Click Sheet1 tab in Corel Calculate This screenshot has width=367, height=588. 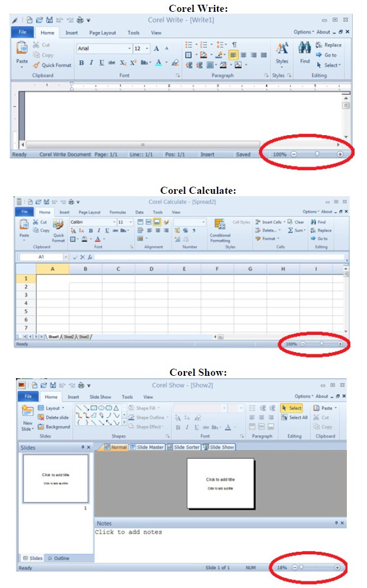click(53, 337)
